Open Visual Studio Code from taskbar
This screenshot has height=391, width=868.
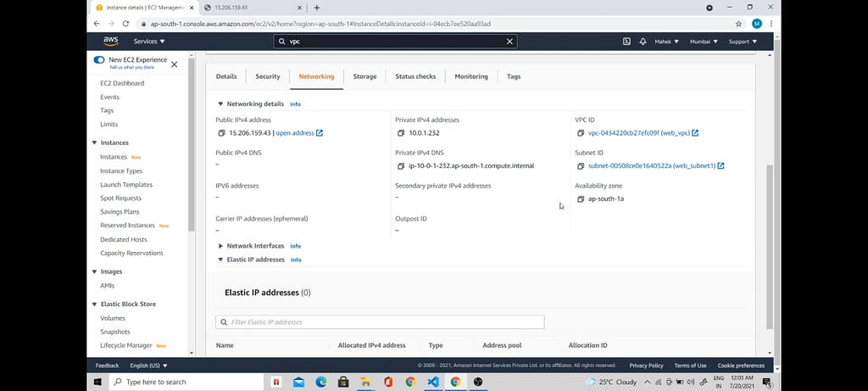pyautogui.click(x=433, y=382)
